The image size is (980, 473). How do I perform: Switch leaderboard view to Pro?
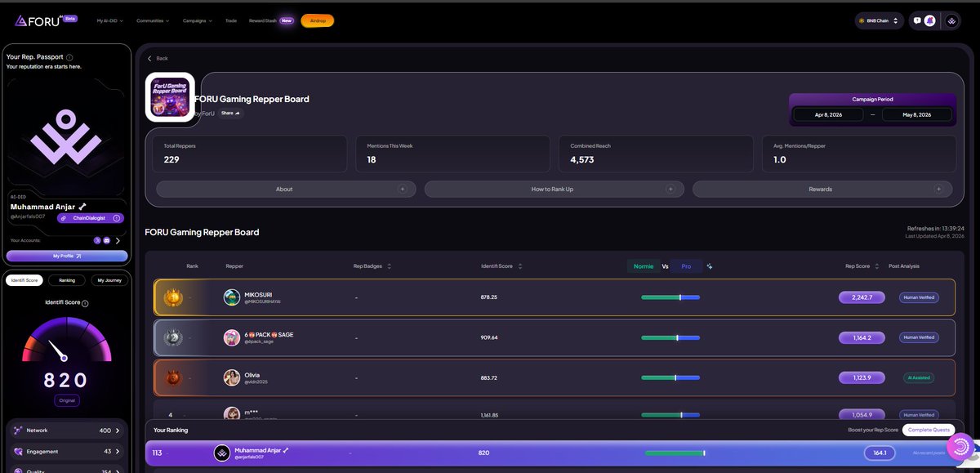point(686,266)
